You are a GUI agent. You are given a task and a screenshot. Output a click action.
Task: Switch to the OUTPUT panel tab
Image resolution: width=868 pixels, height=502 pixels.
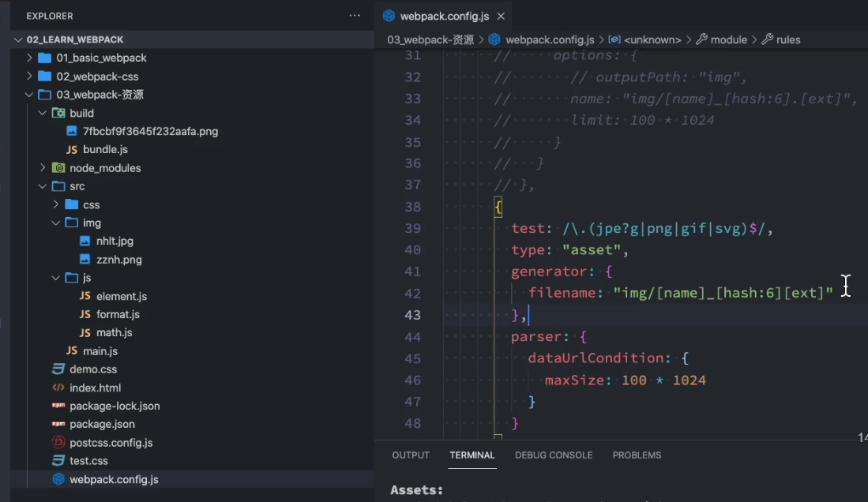tap(411, 455)
